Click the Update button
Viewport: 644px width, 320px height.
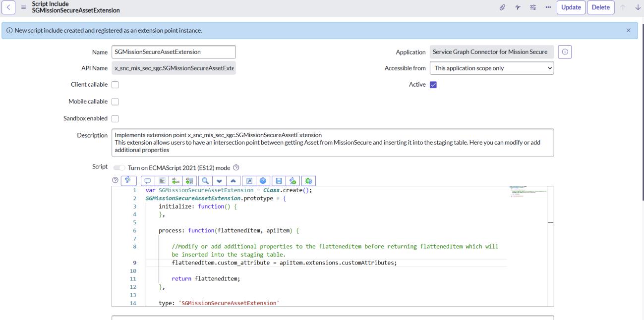[571, 7]
